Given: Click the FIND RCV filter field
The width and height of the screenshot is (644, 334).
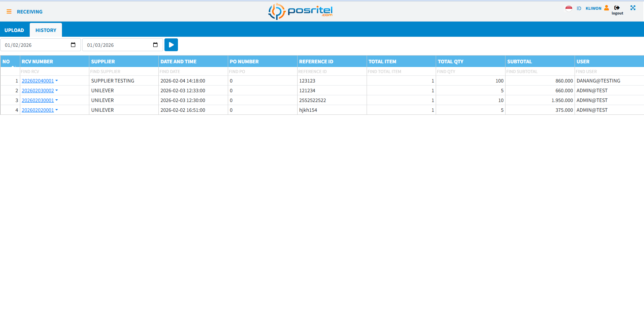Looking at the screenshot, I should coord(54,71).
